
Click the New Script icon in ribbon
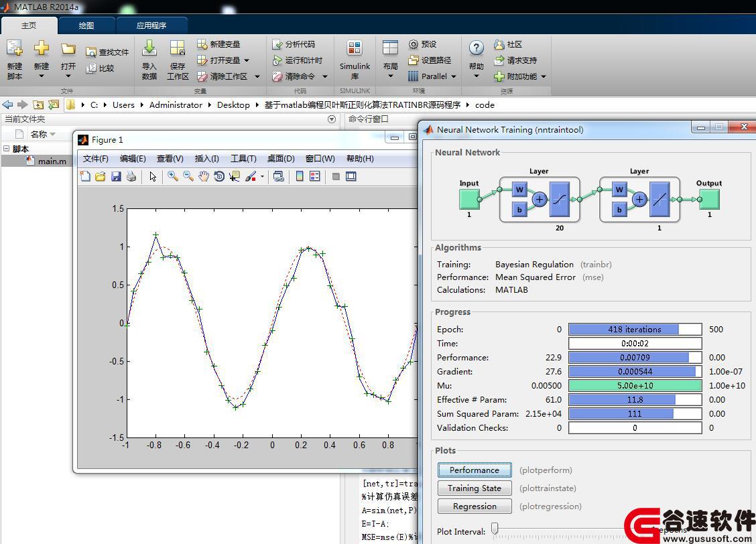point(15,48)
